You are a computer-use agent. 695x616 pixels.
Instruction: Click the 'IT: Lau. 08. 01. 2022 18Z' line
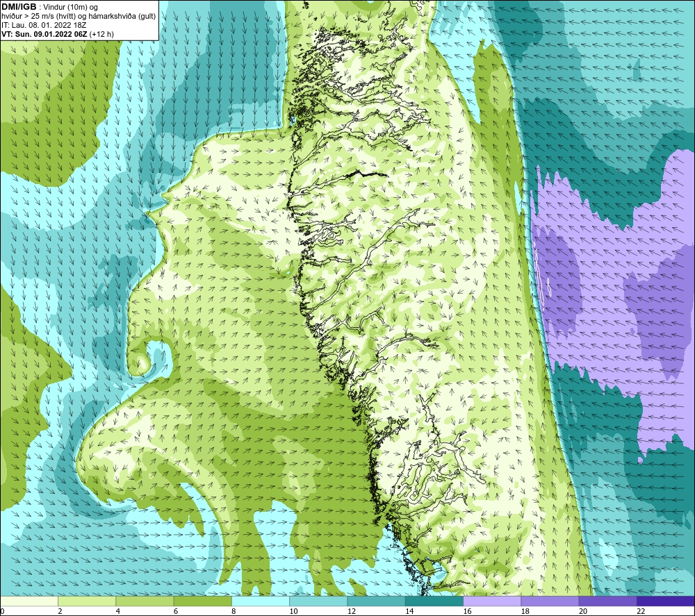pyautogui.click(x=44, y=25)
